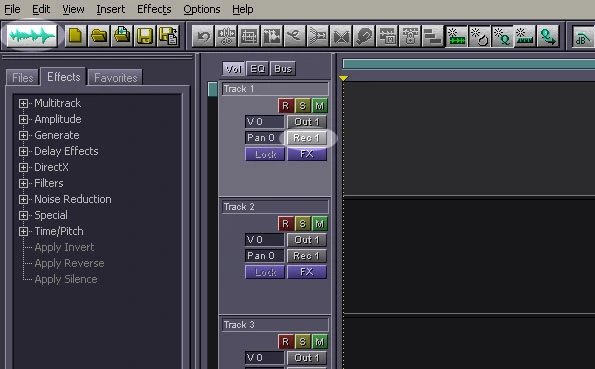Mute Track 1 with M button
Screen dimensions: 595x369
coord(320,106)
